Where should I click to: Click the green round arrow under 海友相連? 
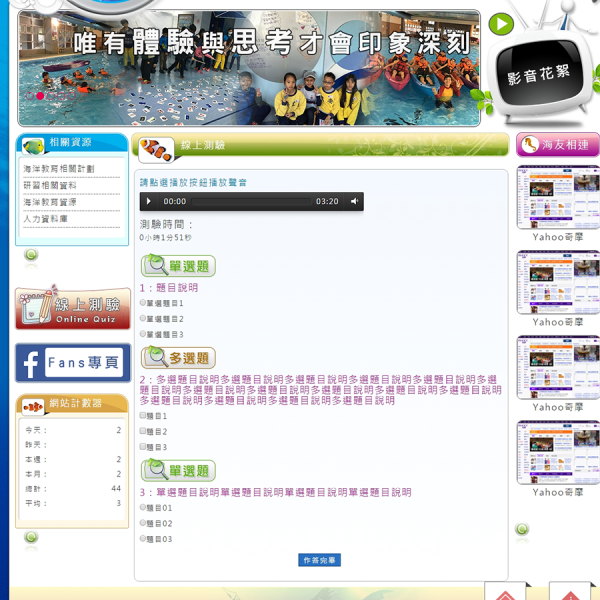point(522,529)
